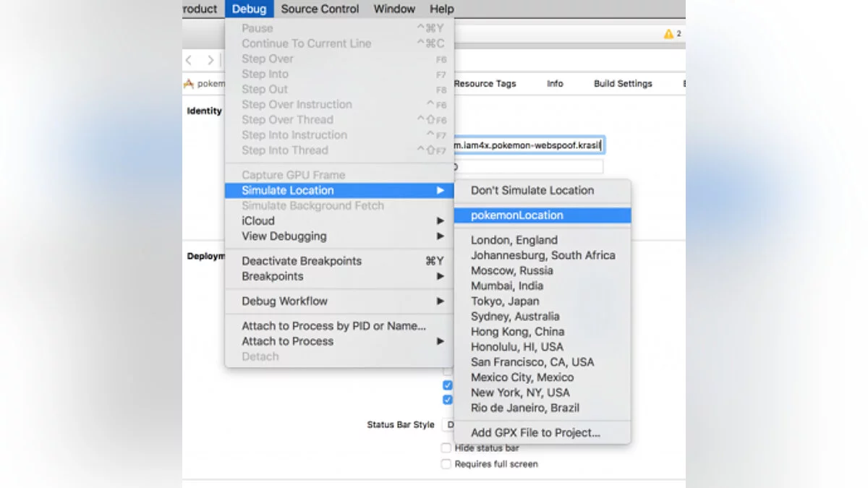Open the Resource Tags tab

[485, 84]
